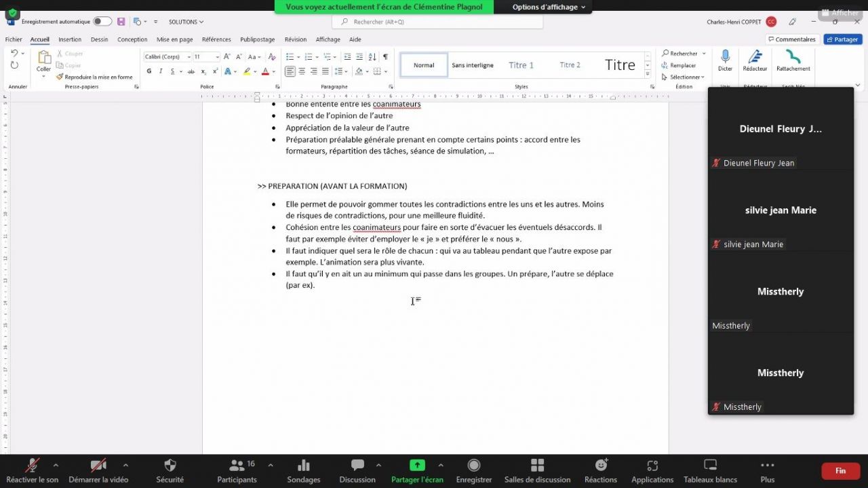Toggle Enregistrer recording in Zoom

[x=474, y=471]
